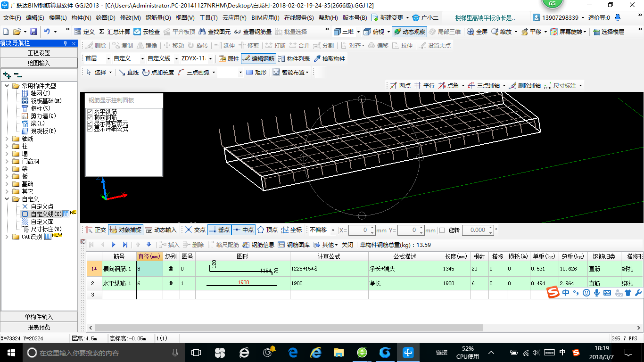This screenshot has height=362, width=644.
Task: Toggle 显示详细公式 checkbox
Action: pyautogui.click(x=90, y=129)
